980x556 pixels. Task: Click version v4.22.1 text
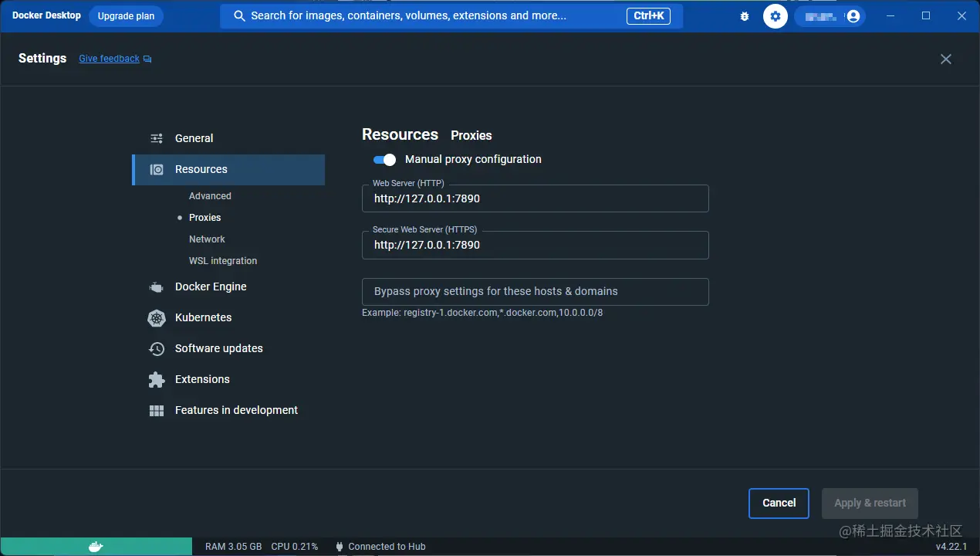951,547
